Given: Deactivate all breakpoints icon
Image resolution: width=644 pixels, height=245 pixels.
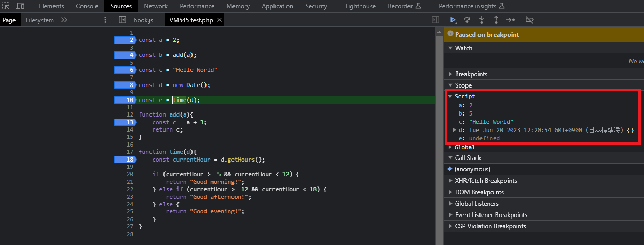Looking at the screenshot, I should coord(529,20).
